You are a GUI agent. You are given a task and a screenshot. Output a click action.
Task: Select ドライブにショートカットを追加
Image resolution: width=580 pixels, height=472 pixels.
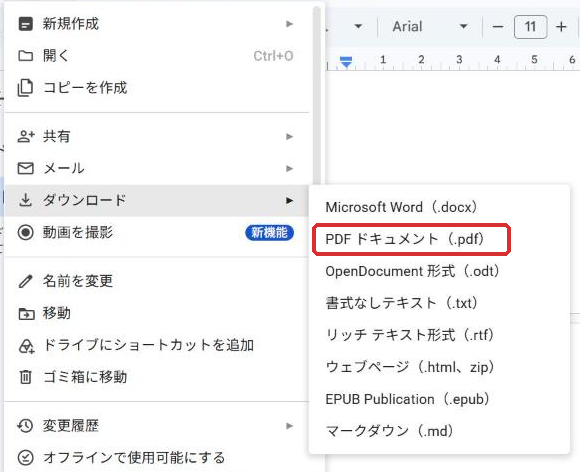[x=157, y=345]
